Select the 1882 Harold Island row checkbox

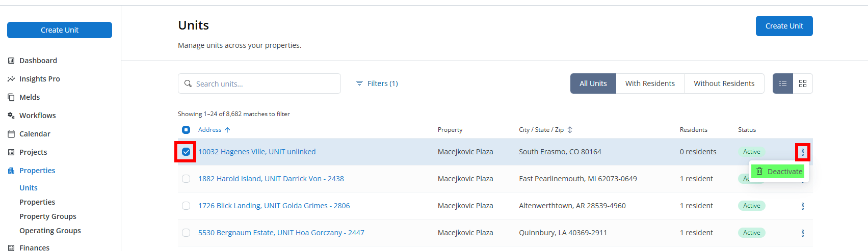tap(186, 179)
